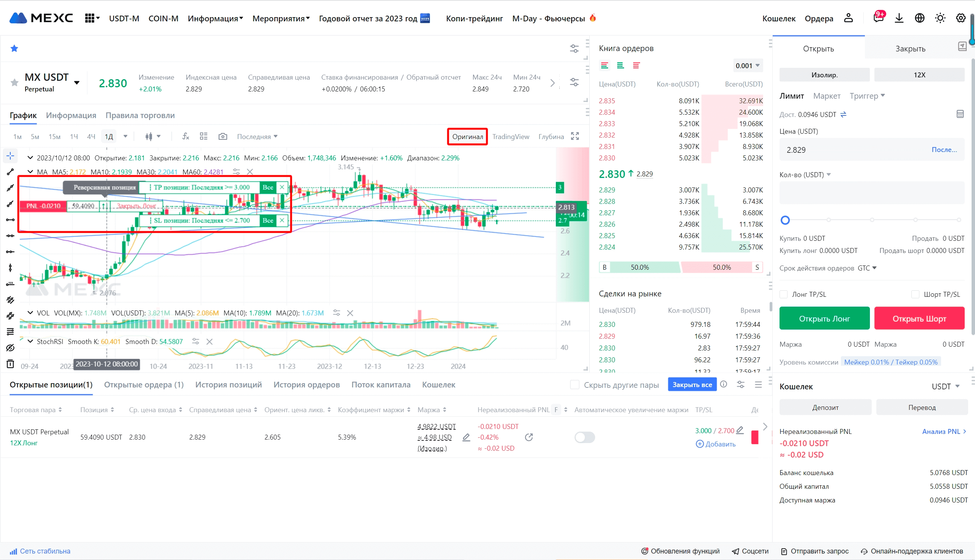
Task: Enable the Лонг TP/SL checkbox
Action: 783,294
